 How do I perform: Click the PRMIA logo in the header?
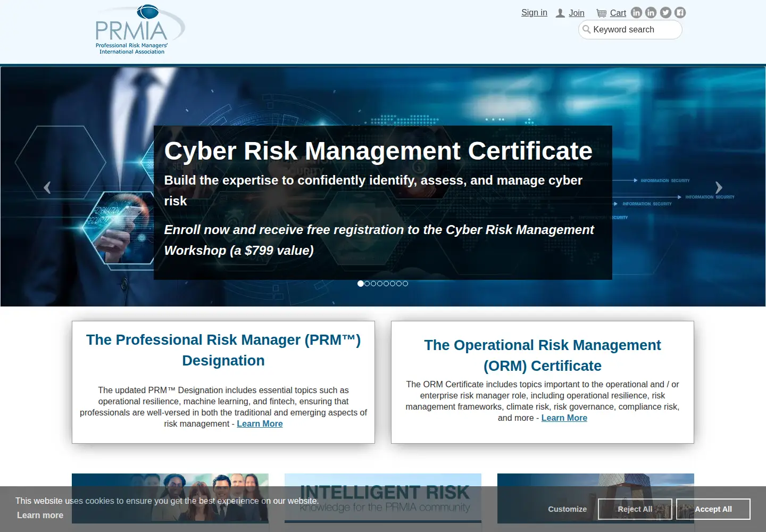point(140,29)
